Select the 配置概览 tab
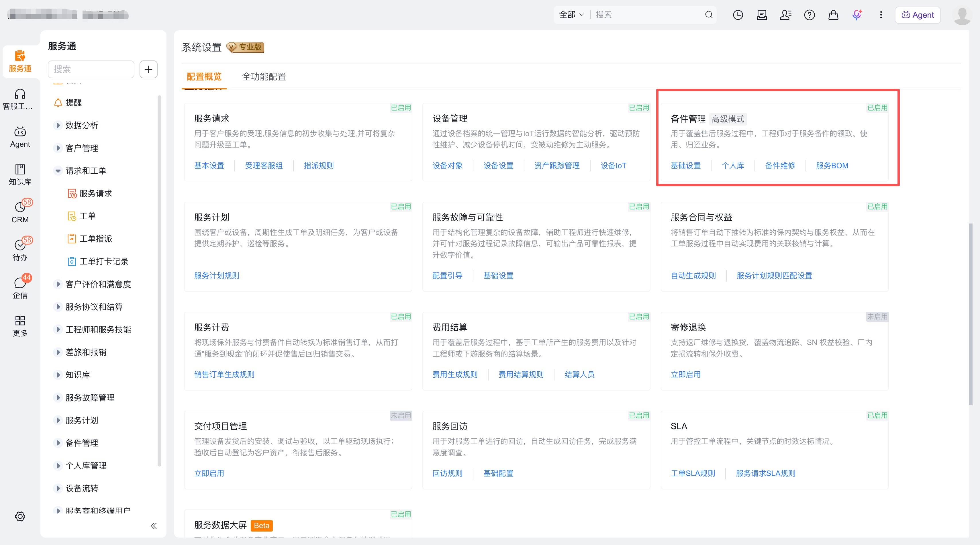This screenshot has height=545, width=980. click(x=204, y=77)
